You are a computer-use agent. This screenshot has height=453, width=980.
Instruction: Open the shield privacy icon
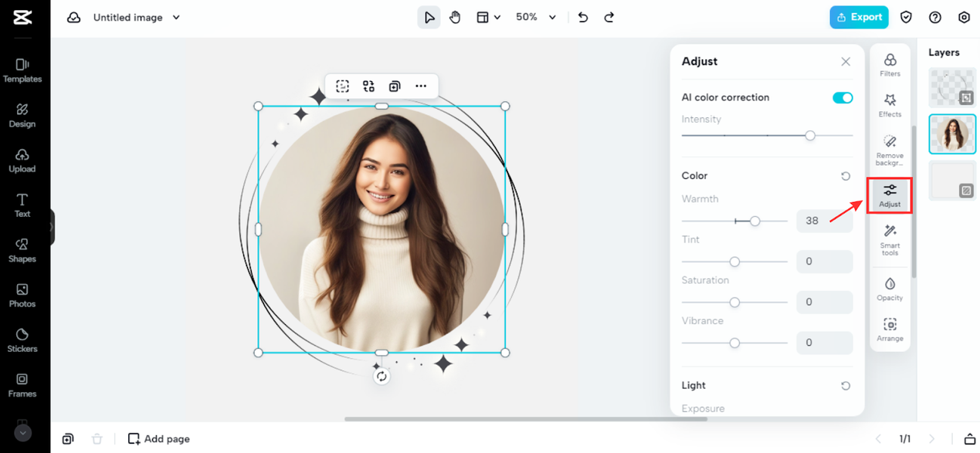[907, 17]
